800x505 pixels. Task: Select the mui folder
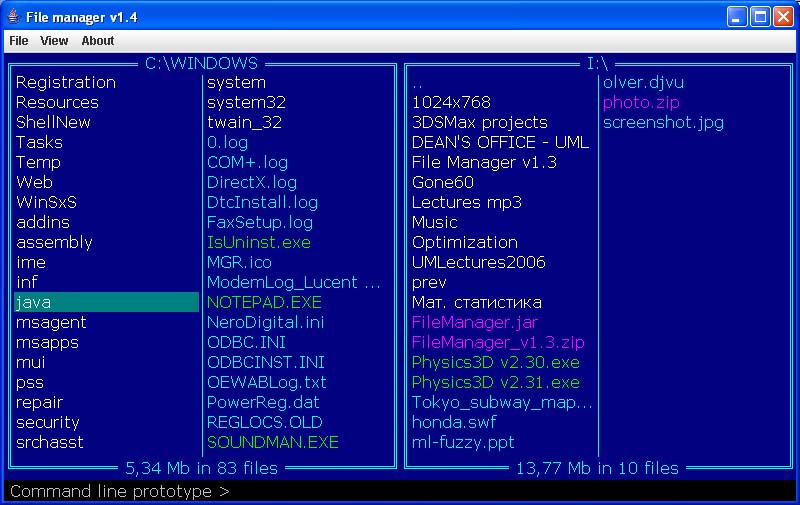point(31,362)
